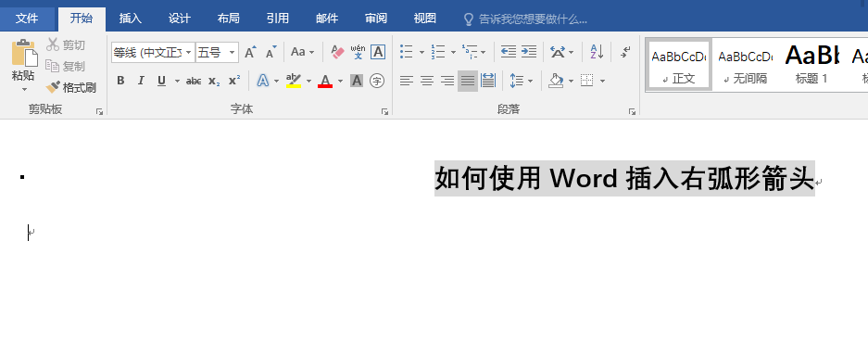Screen dimensions: 868x355
Task: Switch to the Insert (插入) tab
Action: (131, 19)
